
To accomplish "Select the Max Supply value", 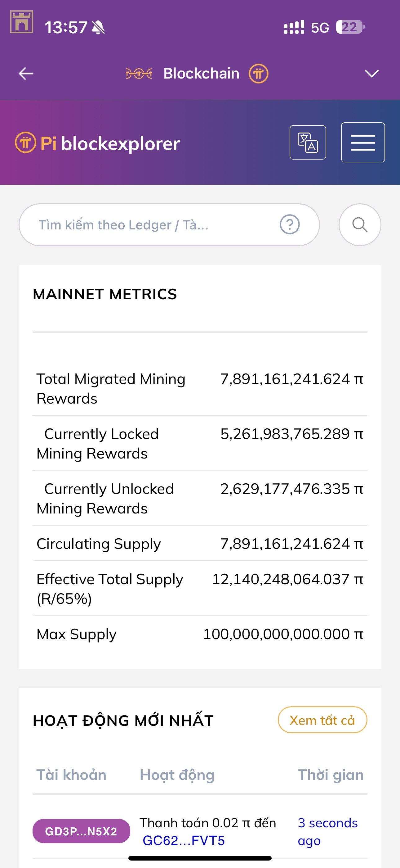I will point(283,634).
